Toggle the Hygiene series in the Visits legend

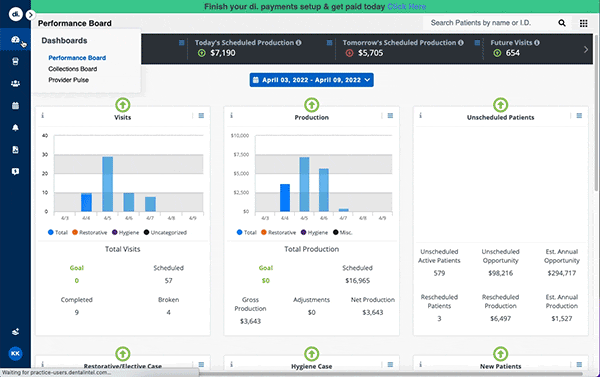(x=126, y=232)
